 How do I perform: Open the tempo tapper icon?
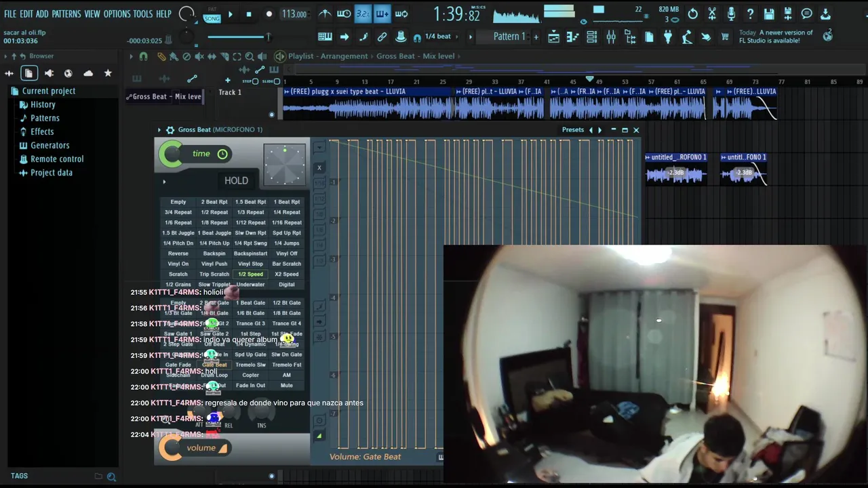click(687, 37)
